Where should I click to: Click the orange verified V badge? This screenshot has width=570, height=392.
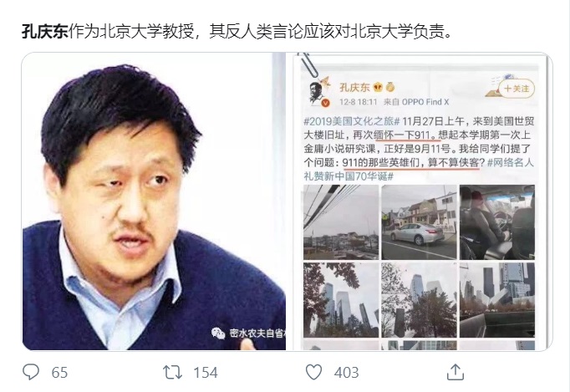pyautogui.click(x=326, y=104)
